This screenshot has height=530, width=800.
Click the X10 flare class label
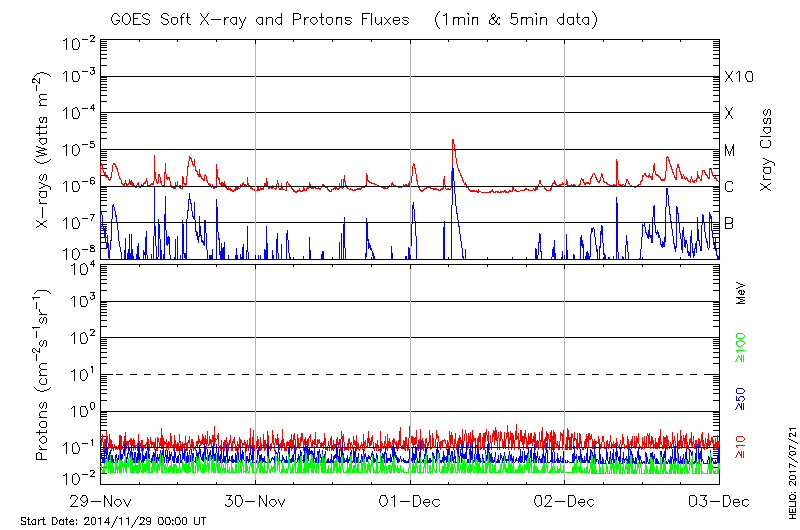coord(738,77)
